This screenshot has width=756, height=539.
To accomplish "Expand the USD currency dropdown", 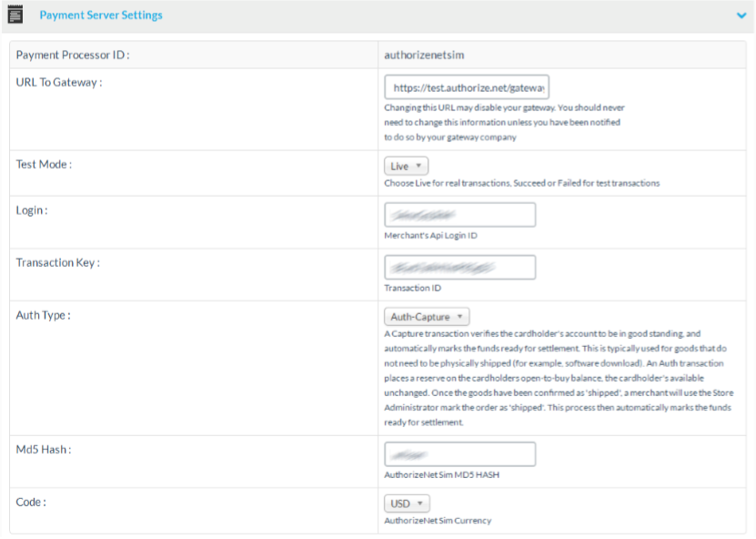I will click(407, 503).
